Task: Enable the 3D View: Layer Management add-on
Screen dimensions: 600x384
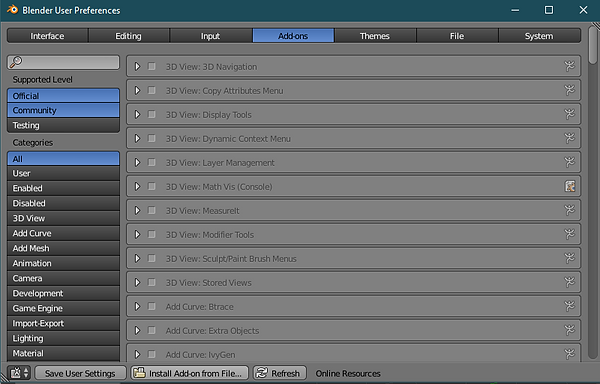Action: (x=152, y=162)
